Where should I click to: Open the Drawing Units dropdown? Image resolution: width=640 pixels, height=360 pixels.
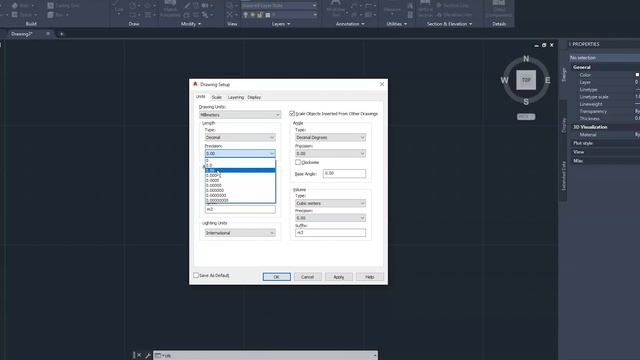click(240, 115)
